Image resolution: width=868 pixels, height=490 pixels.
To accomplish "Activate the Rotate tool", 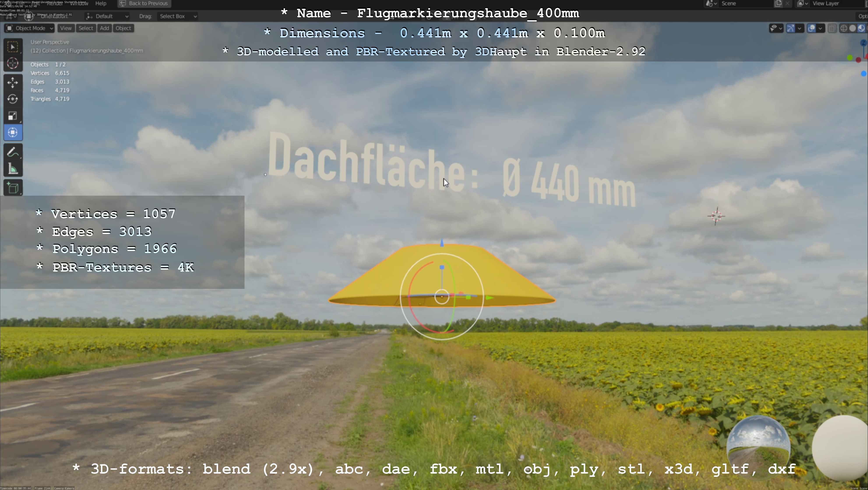I will [13, 99].
